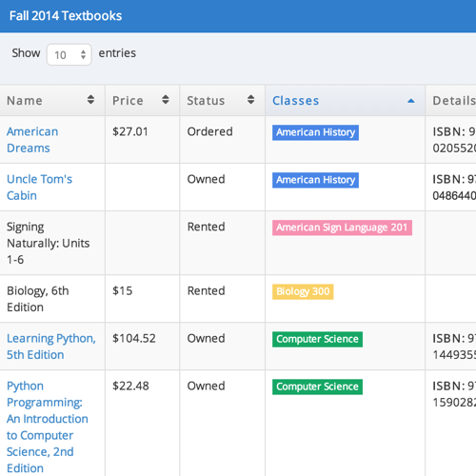Screen dimensions: 476x476
Task: Select the Signing Naturally: Units 1-6 row
Action: 238,243
